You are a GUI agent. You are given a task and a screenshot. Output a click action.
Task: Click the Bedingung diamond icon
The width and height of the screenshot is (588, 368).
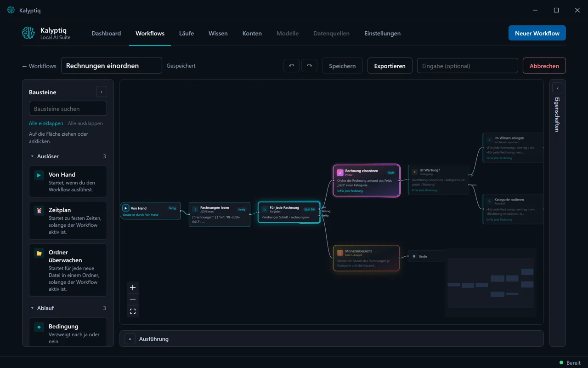[x=39, y=327]
